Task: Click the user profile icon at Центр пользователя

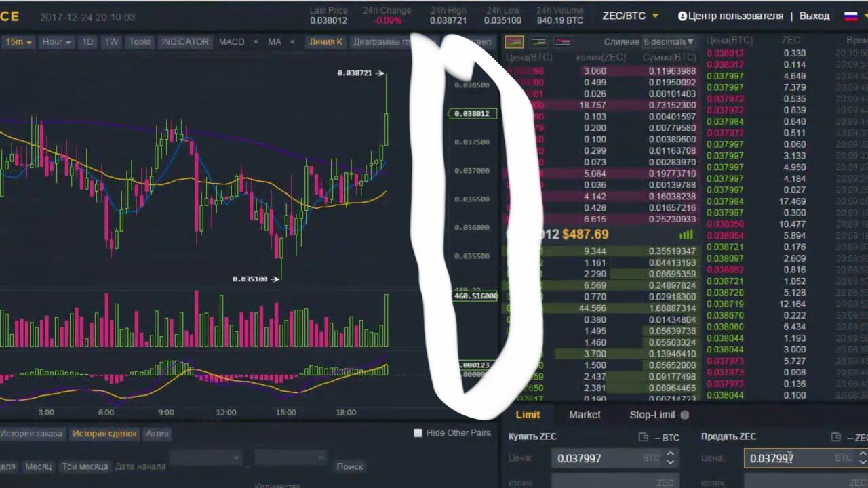Action: click(x=682, y=16)
